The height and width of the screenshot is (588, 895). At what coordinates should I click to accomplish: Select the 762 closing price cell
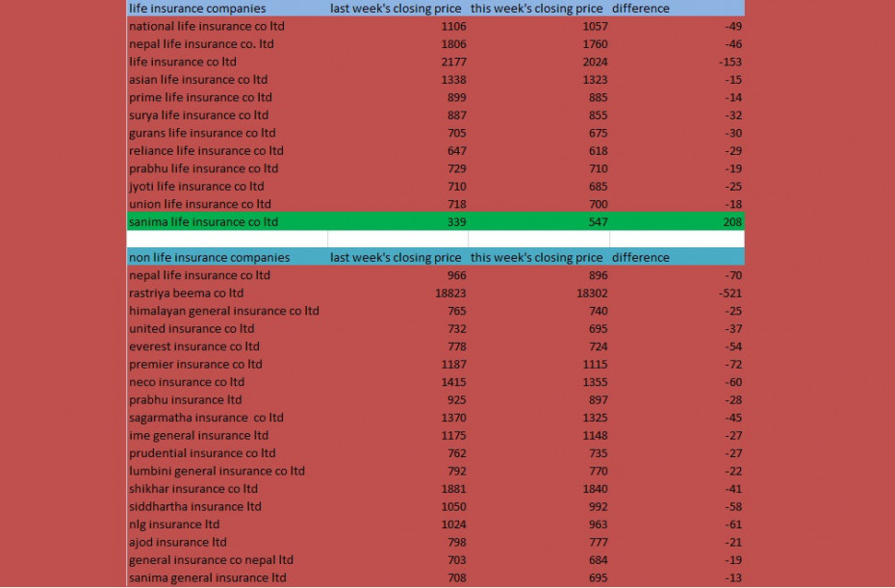[x=397, y=451]
